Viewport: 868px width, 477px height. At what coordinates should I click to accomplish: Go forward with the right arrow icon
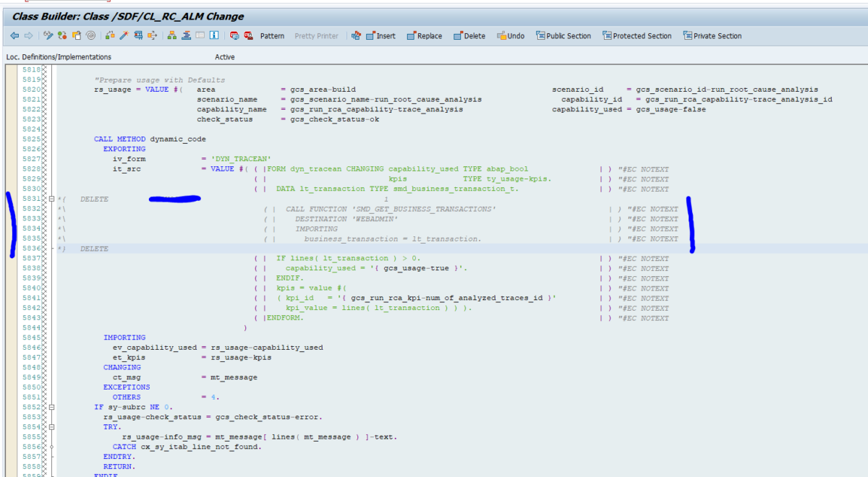pyautogui.click(x=28, y=35)
